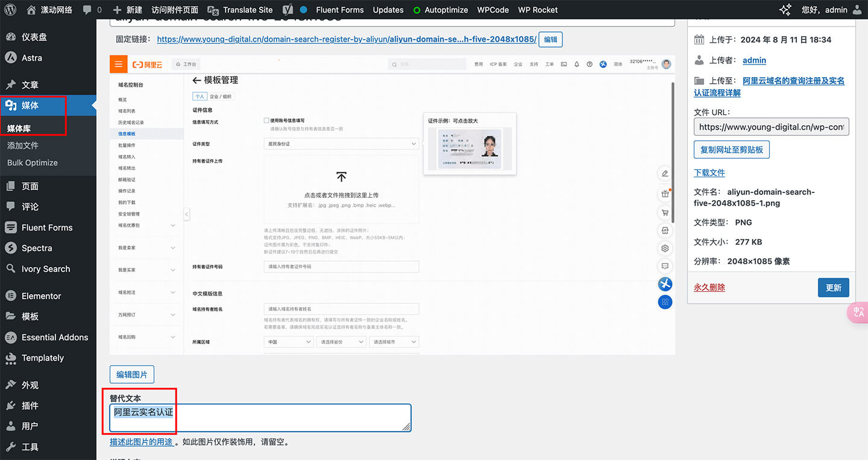The width and height of the screenshot is (868, 460).
Task: Open the comments bubble in admin bar
Action: (87, 10)
